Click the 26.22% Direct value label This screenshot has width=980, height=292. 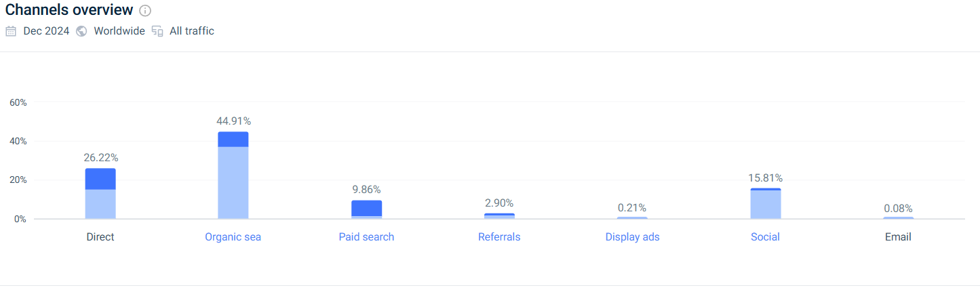101,158
